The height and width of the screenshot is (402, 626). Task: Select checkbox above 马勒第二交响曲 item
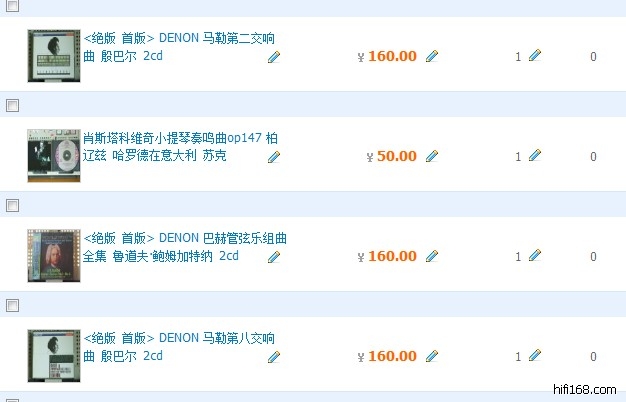[13, 6]
